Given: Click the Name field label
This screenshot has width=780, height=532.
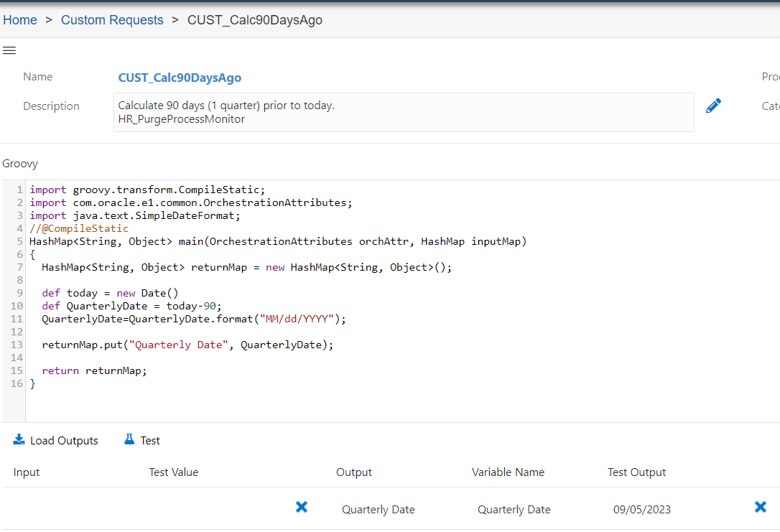Looking at the screenshot, I should click(x=38, y=77).
